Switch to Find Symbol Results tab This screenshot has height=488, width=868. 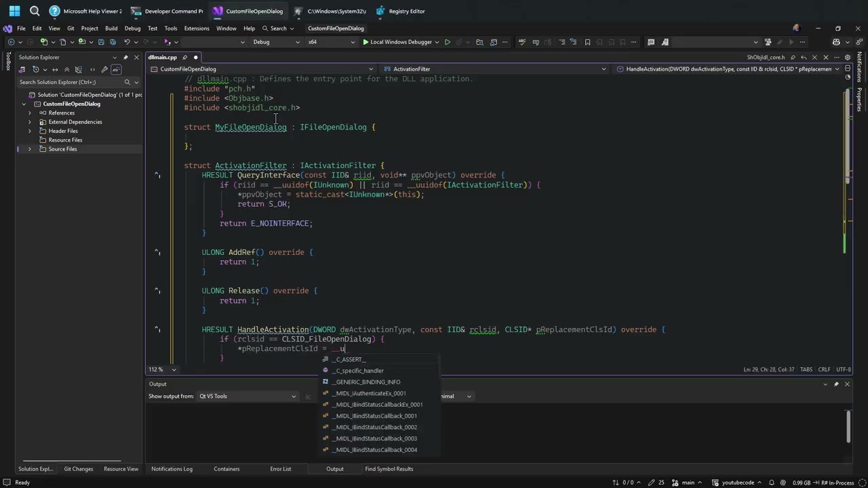[389, 469]
